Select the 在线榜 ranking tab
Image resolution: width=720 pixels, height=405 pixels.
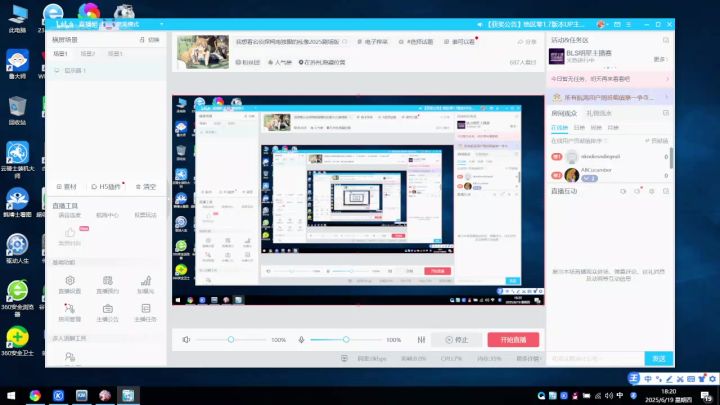tap(559, 128)
